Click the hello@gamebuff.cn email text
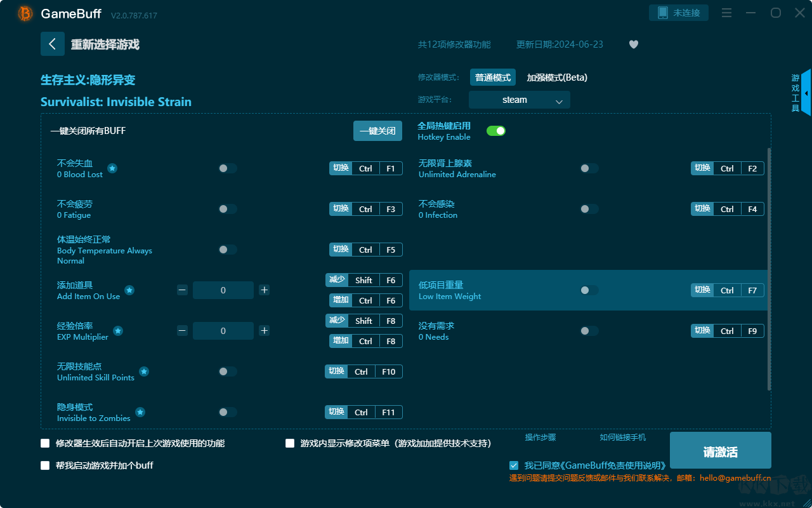 click(x=735, y=478)
